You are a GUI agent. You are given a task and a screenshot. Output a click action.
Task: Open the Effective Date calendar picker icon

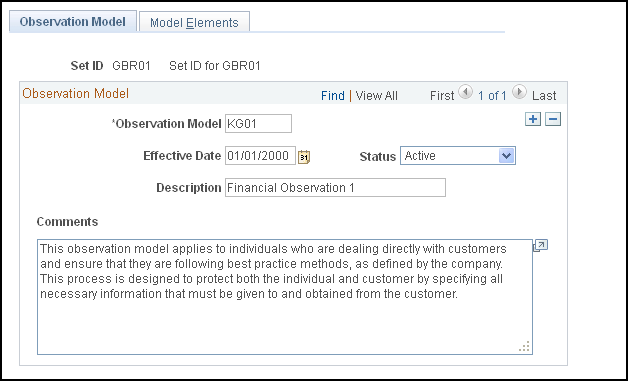(x=304, y=156)
